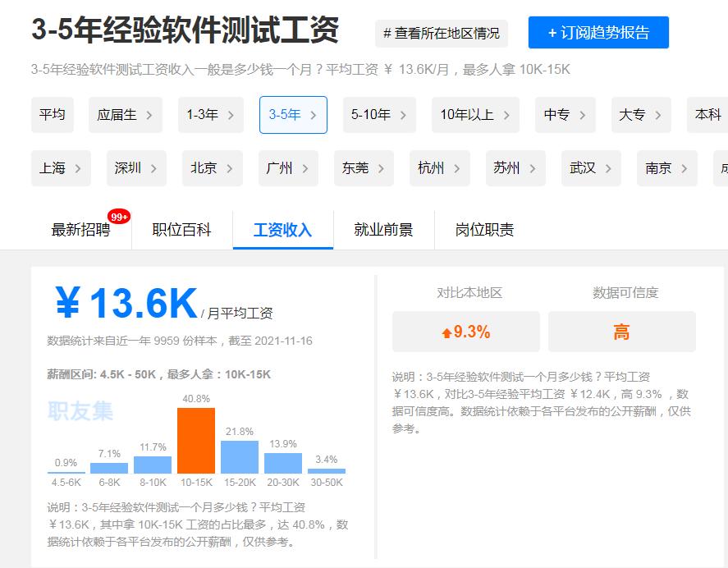Switch to the 职位百科 tab
This screenshot has width=728, height=568.
[181, 230]
